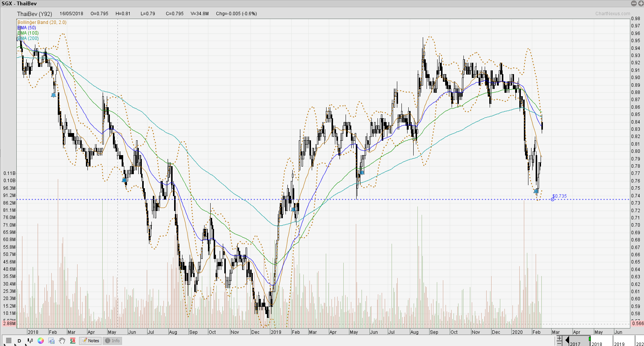Screen dimensions: 644x346
Task: Select the hand pan tool
Action: pyautogui.click(x=62, y=341)
